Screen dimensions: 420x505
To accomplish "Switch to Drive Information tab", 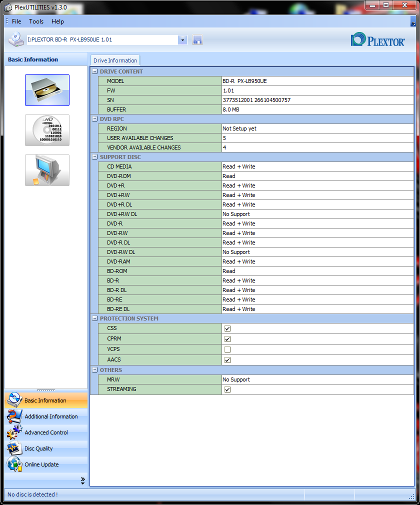I will click(115, 60).
